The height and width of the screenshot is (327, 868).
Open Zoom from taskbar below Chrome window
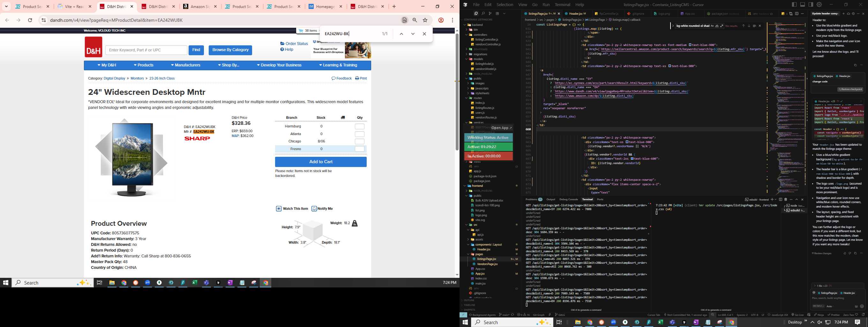coord(147,283)
